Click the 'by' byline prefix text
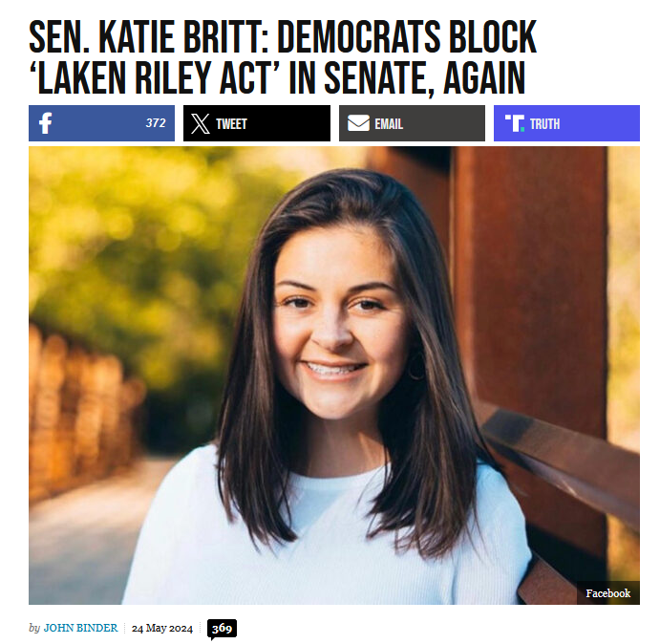 tap(34, 628)
